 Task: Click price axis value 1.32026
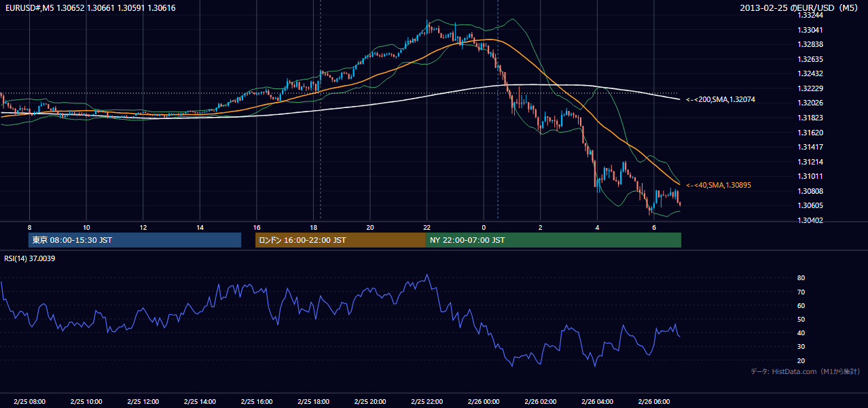point(812,103)
